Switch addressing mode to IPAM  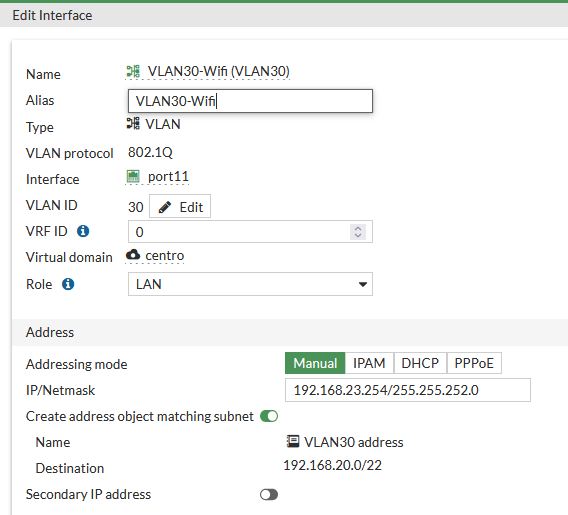point(369,363)
